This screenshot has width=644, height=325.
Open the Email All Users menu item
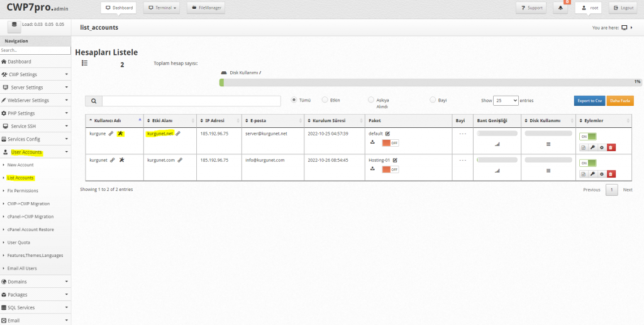[x=22, y=269]
